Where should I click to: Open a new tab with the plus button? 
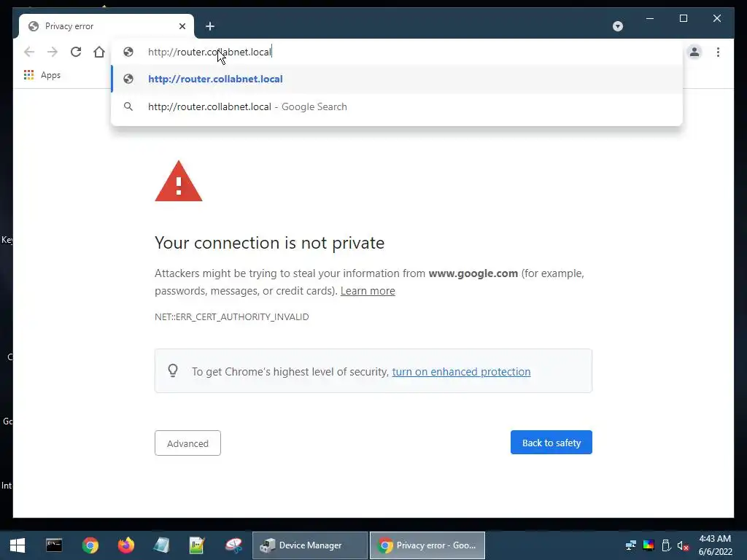(x=210, y=26)
